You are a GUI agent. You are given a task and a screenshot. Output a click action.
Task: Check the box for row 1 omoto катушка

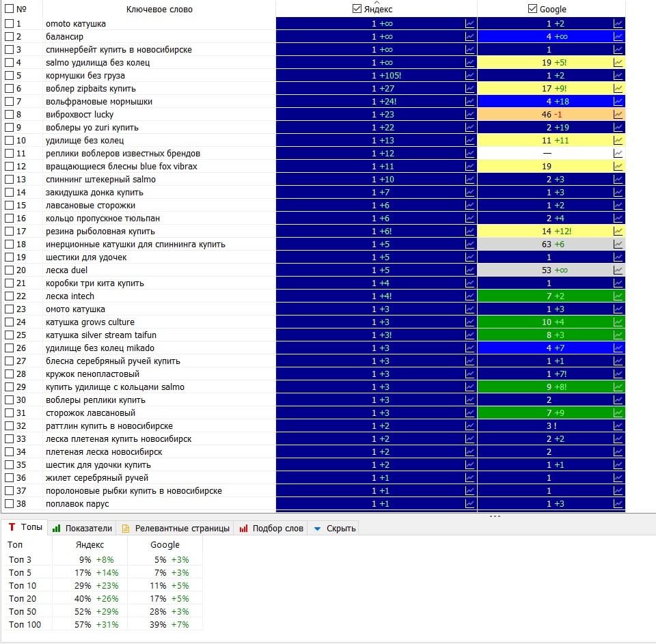[x=9, y=24]
